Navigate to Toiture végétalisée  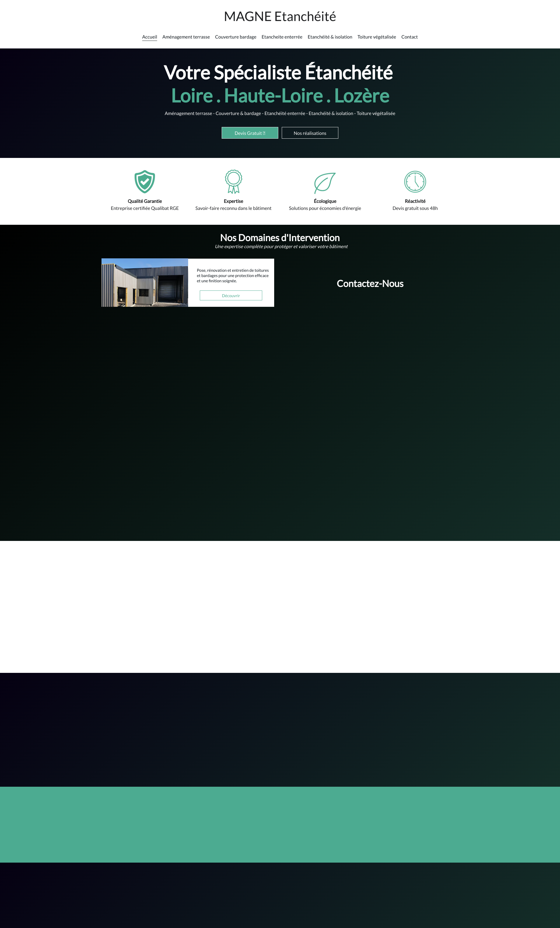point(377,37)
